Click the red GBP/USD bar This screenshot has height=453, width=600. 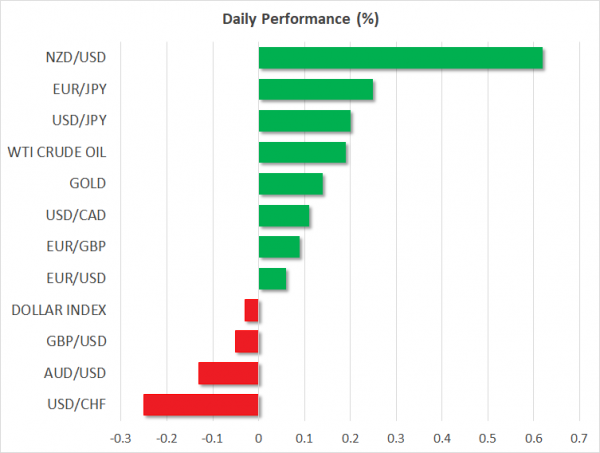246,341
